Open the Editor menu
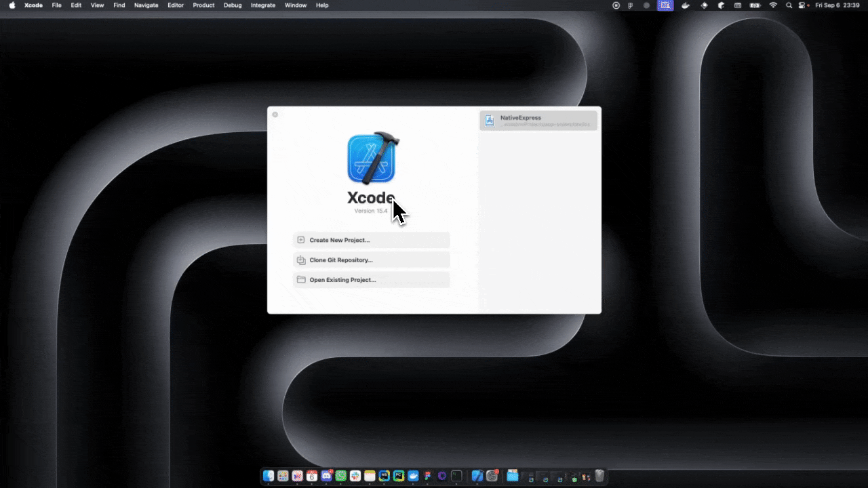This screenshot has height=488, width=868. [176, 5]
